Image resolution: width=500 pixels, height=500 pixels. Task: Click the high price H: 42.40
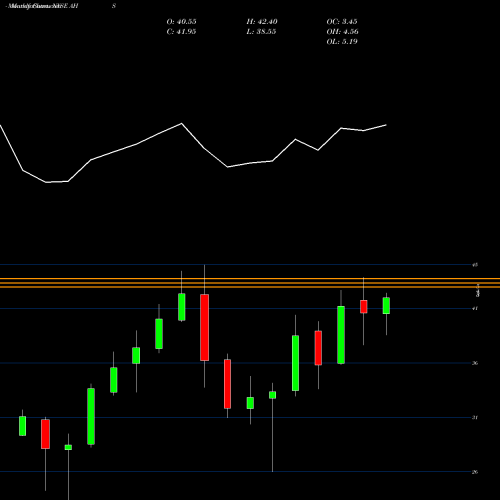pos(262,22)
